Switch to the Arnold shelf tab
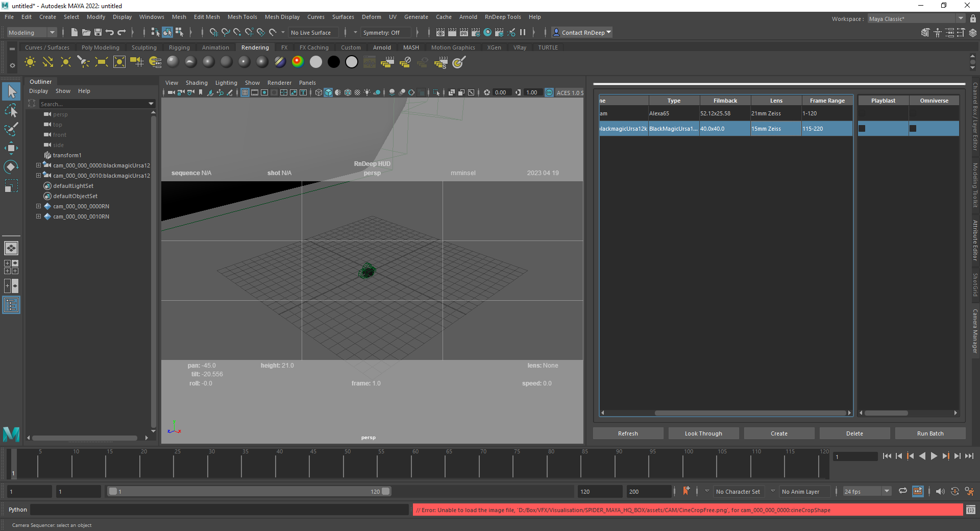 tap(381, 47)
